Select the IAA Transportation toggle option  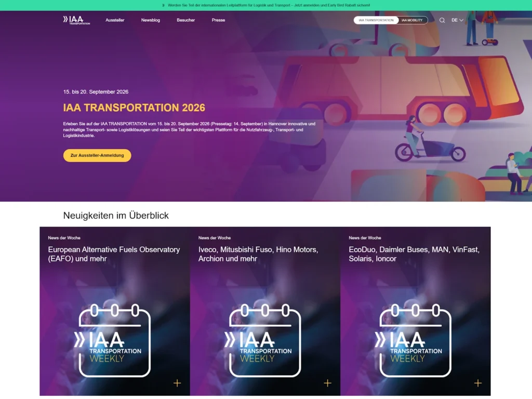point(376,20)
